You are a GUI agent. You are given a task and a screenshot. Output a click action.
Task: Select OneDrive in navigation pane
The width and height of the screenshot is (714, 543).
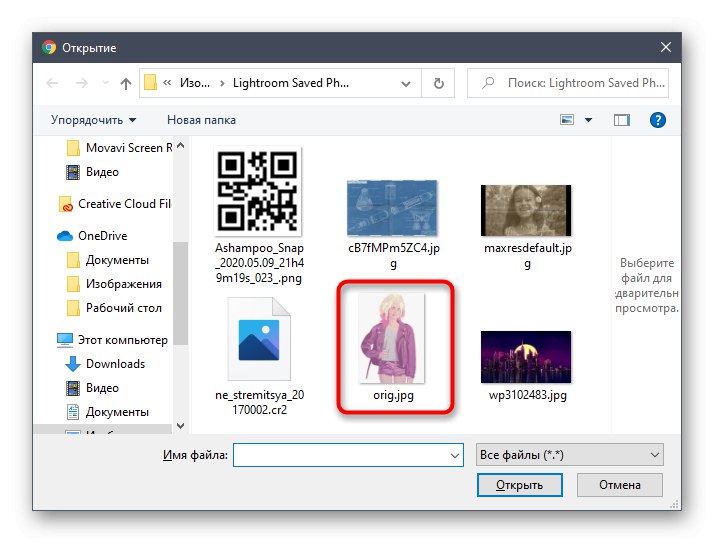(92, 236)
